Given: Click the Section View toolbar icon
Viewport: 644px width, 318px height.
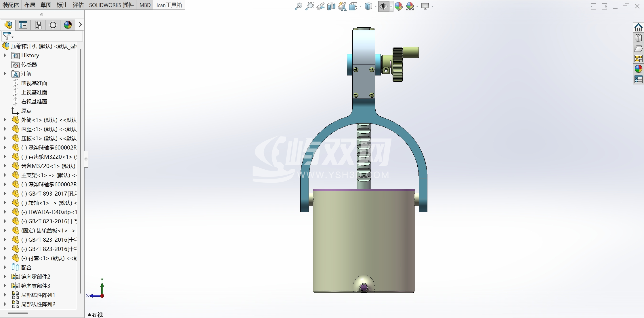Looking at the screenshot, I should [331, 6].
